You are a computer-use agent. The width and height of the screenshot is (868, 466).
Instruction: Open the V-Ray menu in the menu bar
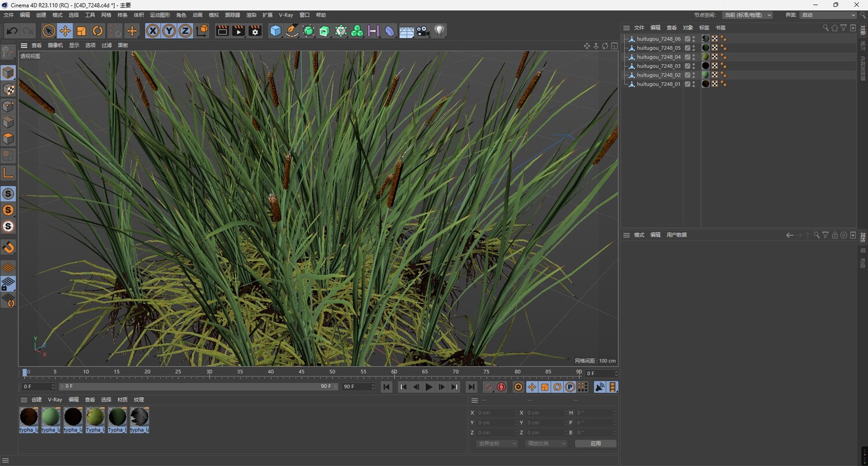[x=285, y=14]
